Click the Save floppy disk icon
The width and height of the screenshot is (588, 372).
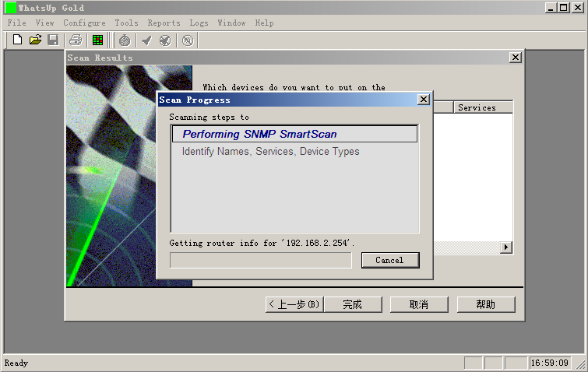coord(53,40)
